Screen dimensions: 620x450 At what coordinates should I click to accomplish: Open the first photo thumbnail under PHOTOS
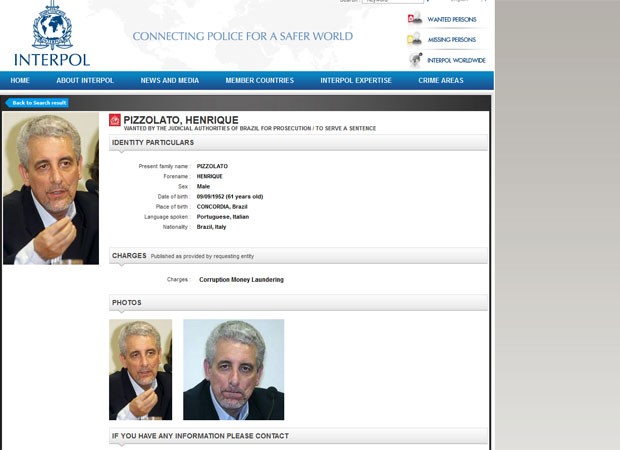click(140, 369)
